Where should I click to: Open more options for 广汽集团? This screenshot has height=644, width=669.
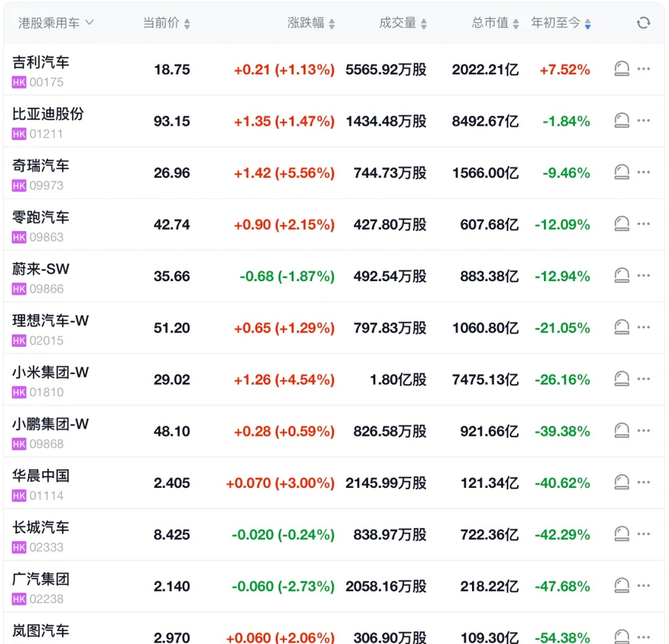(x=644, y=586)
